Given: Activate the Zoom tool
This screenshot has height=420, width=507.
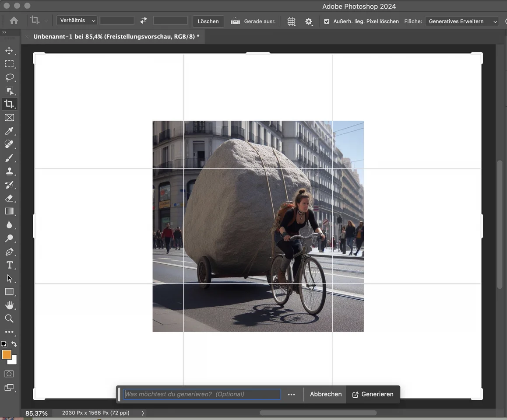Looking at the screenshot, I should [9, 318].
